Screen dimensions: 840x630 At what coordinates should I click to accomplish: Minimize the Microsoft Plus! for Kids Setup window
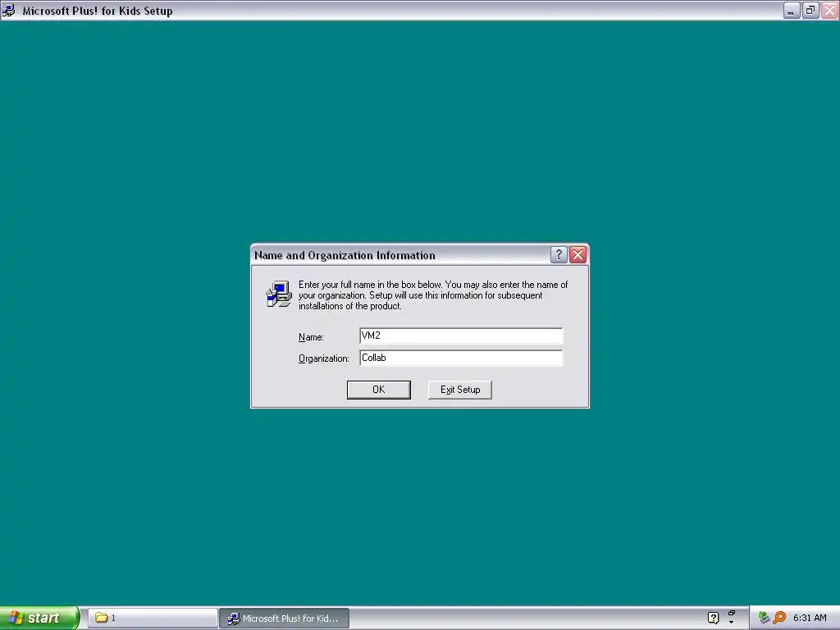tap(792, 10)
